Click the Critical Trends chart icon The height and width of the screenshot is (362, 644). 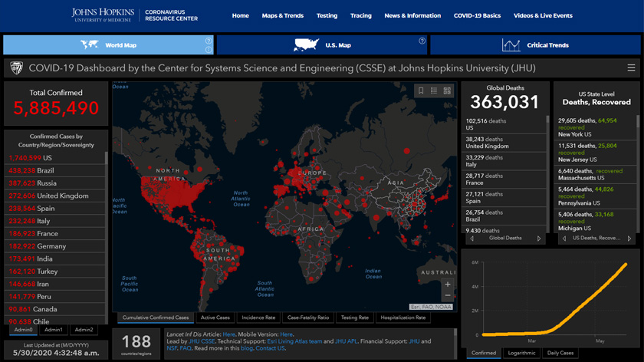[511, 44]
